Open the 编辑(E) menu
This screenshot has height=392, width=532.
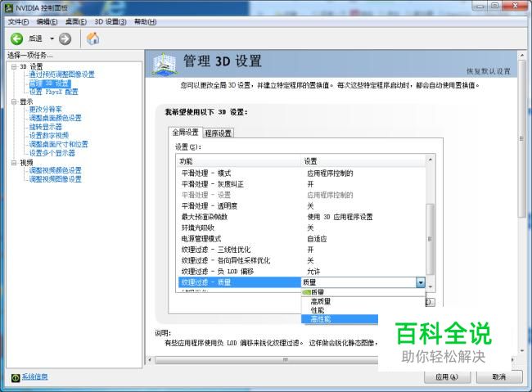pyautogui.click(x=47, y=22)
